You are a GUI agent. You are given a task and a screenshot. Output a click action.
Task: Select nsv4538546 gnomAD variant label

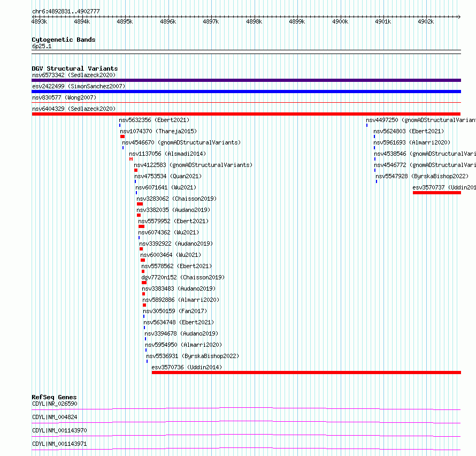(x=425, y=154)
